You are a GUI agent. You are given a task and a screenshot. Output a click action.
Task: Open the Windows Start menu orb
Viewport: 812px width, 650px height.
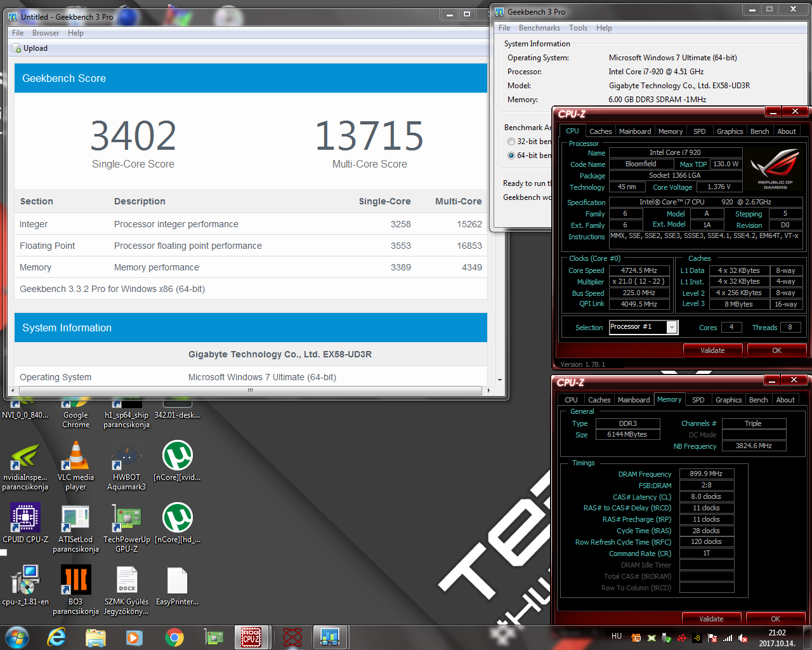coord(16,637)
